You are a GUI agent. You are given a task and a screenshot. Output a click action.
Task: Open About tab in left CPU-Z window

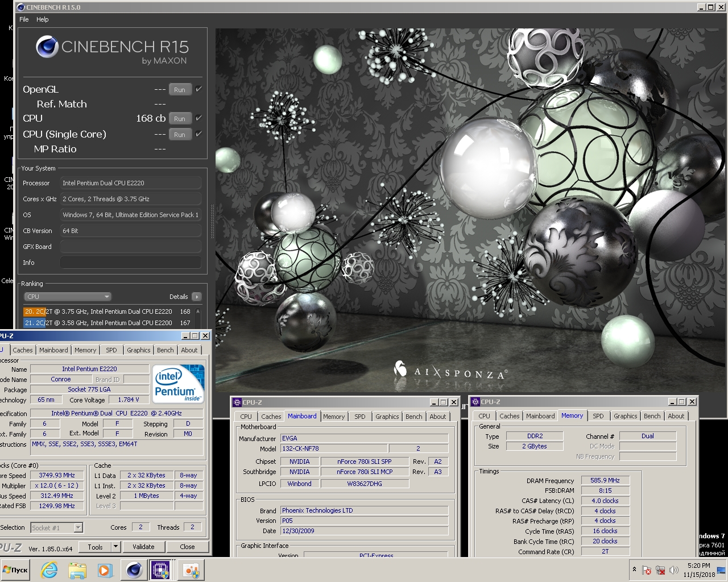189,350
